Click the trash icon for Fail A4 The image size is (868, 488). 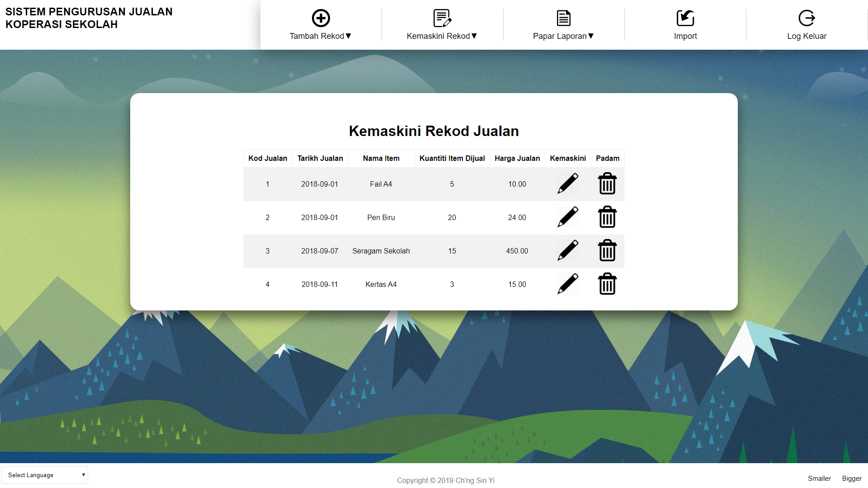click(x=607, y=184)
